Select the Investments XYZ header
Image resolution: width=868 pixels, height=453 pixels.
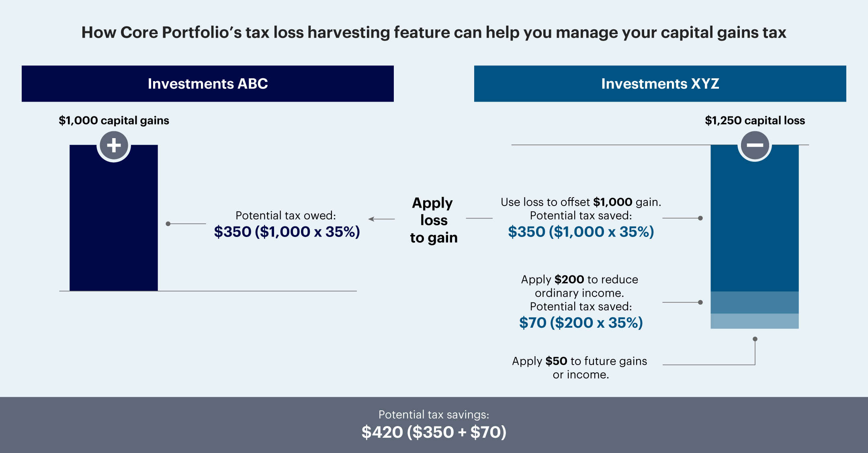660,84
